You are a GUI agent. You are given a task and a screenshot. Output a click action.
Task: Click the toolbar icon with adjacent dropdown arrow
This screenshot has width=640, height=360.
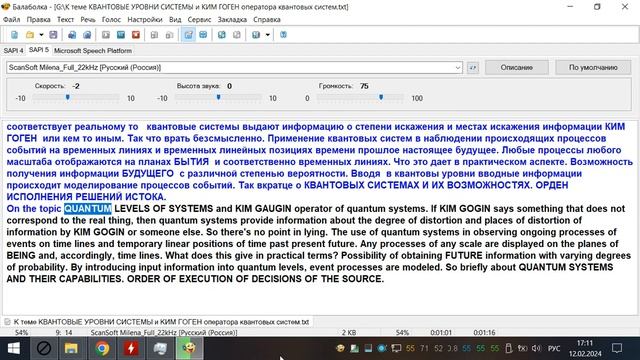[256, 35]
